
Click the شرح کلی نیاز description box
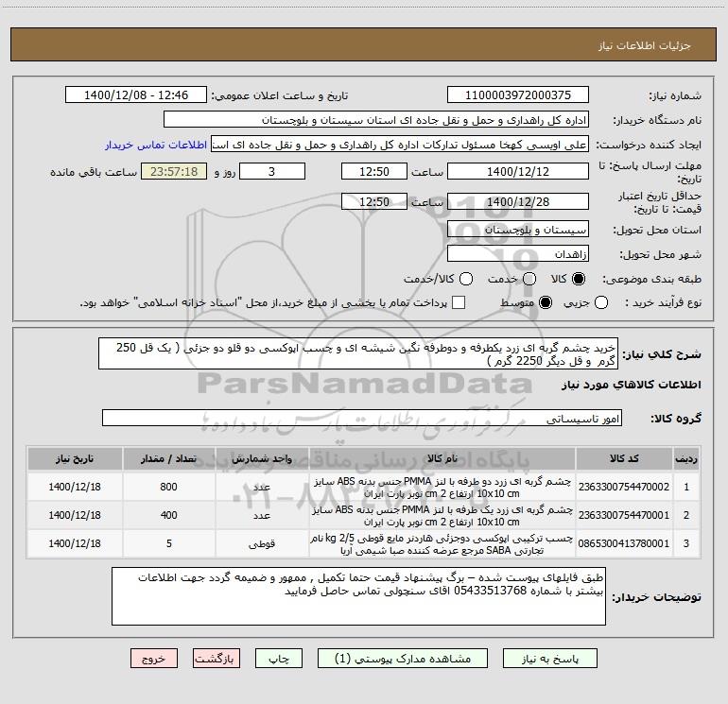coord(358,353)
